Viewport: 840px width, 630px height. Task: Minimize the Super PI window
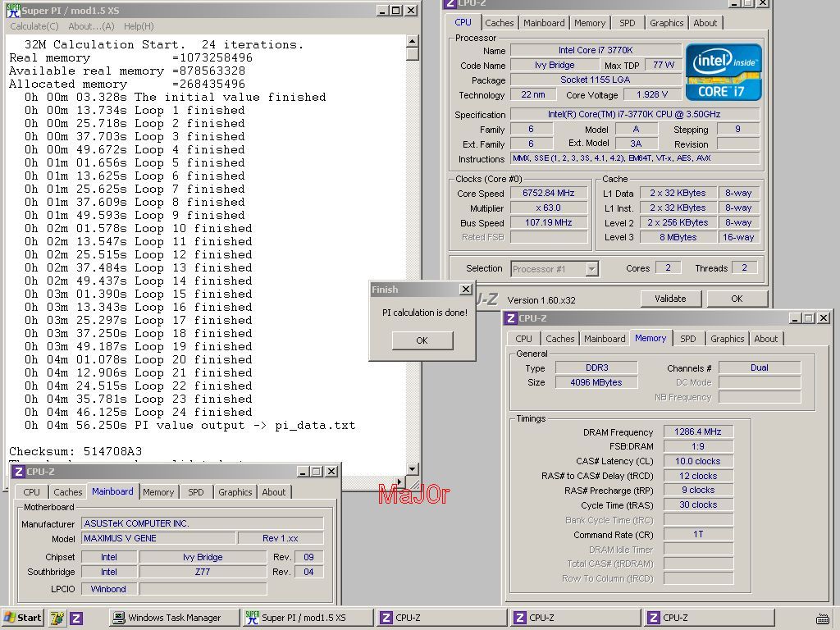click(x=382, y=11)
